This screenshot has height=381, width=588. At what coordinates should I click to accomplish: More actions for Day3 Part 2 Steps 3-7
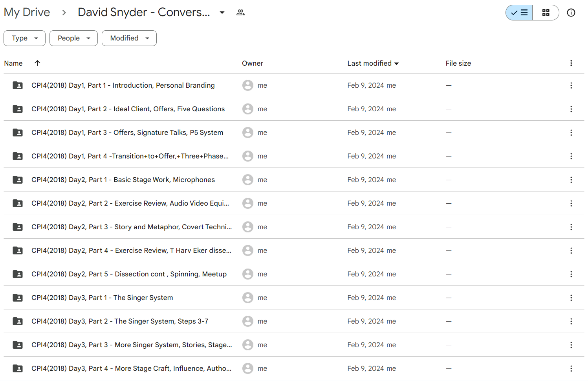pos(571,321)
